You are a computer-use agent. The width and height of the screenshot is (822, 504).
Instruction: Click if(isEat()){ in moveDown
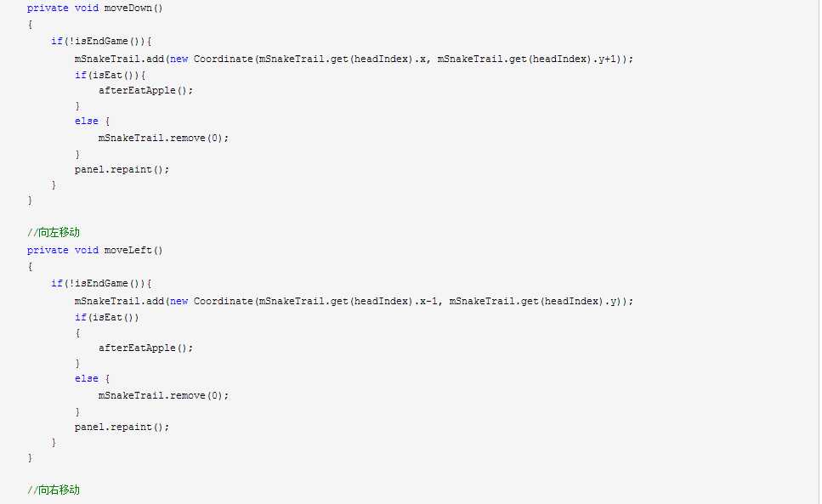point(111,75)
